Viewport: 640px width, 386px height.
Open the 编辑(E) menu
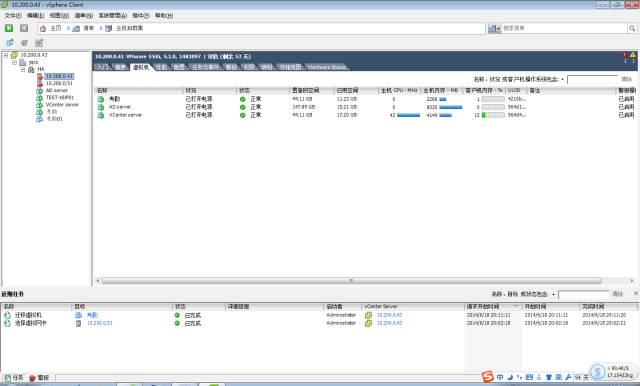[x=35, y=16]
